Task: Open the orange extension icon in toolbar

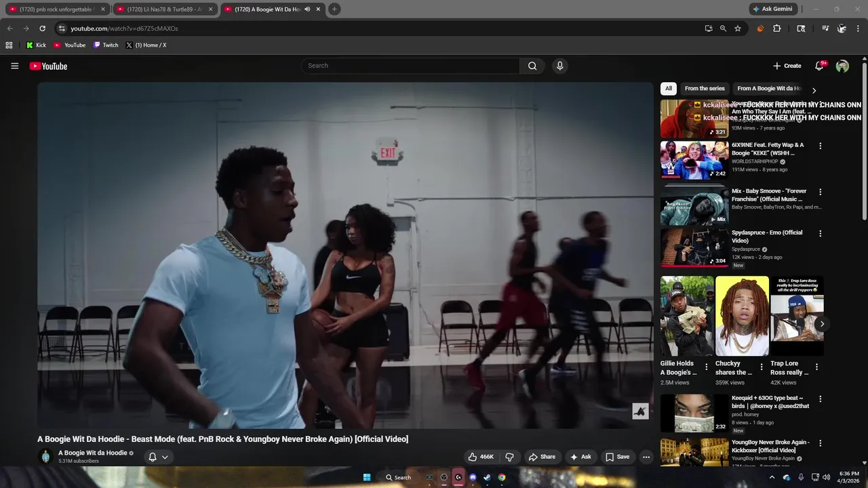Action: [x=760, y=28]
